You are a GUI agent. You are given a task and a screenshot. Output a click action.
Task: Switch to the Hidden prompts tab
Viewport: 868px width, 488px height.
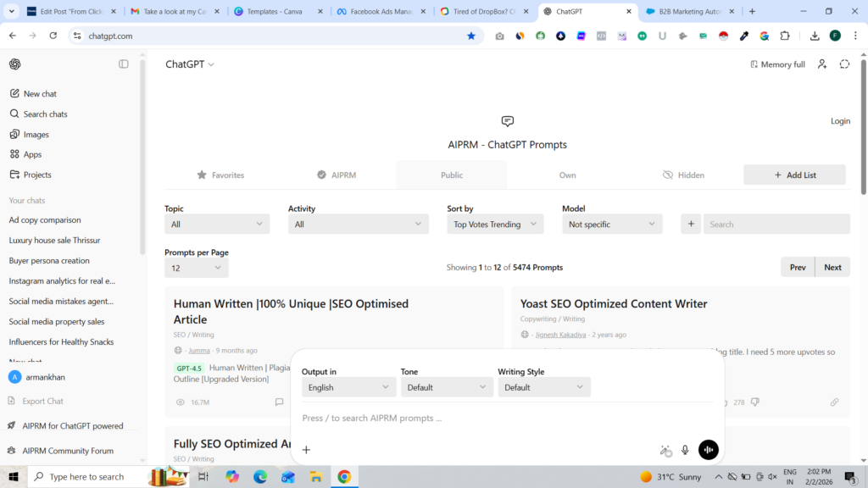[x=683, y=175]
